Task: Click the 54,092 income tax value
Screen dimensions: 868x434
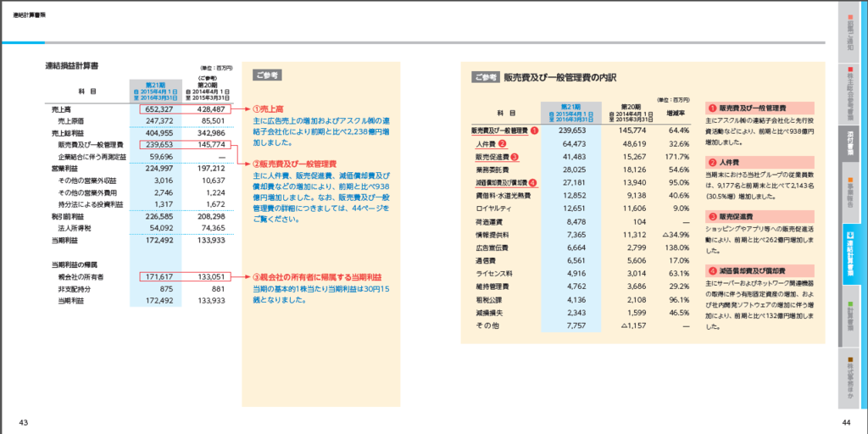Action: tap(162, 227)
